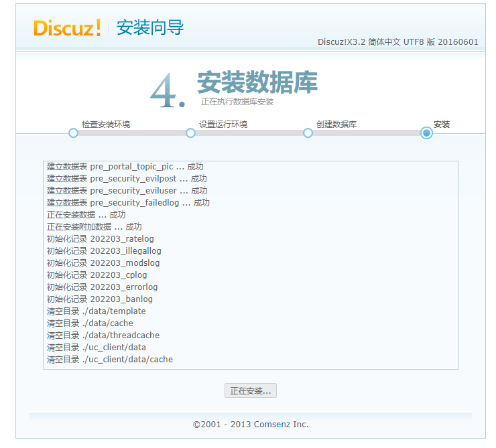Select log line 202203_illegallog

(x=104, y=251)
